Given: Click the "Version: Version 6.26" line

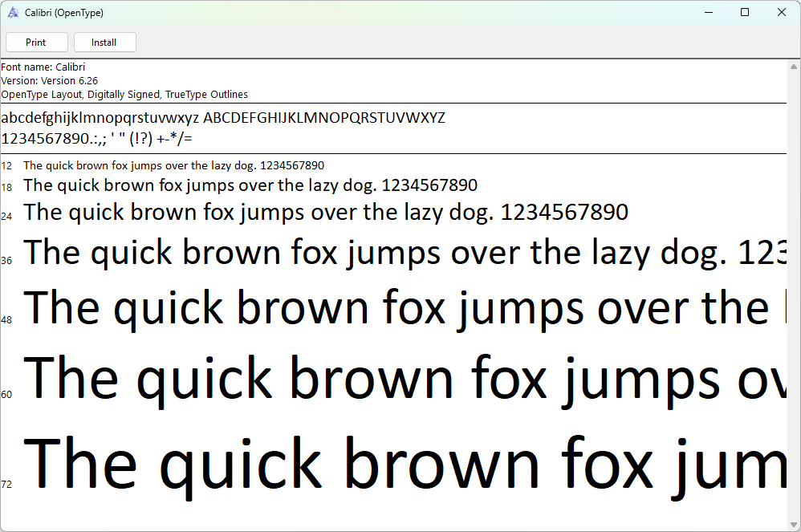Looking at the screenshot, I should coord(49,81).
